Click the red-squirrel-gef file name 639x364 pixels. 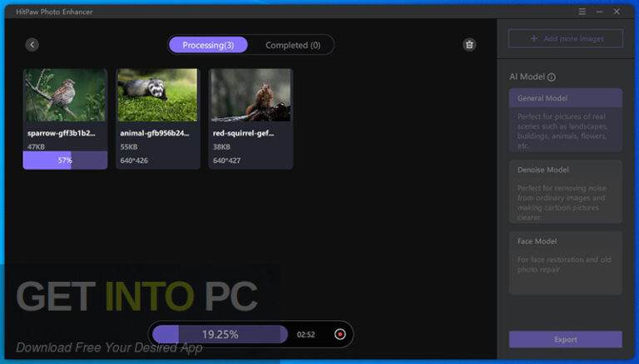coord(243,133)
